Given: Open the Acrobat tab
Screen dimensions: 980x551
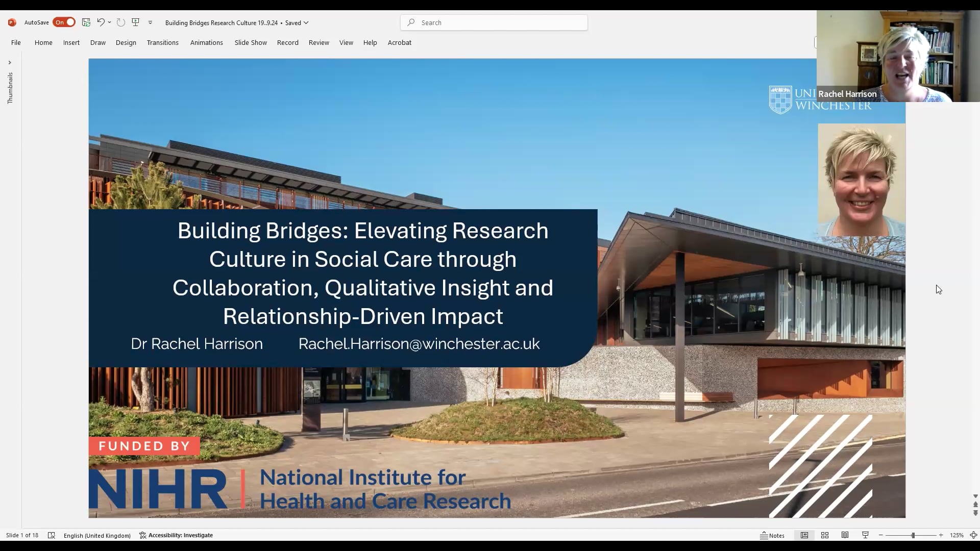Looking at the screenshot, I should (x=400, y=42).
